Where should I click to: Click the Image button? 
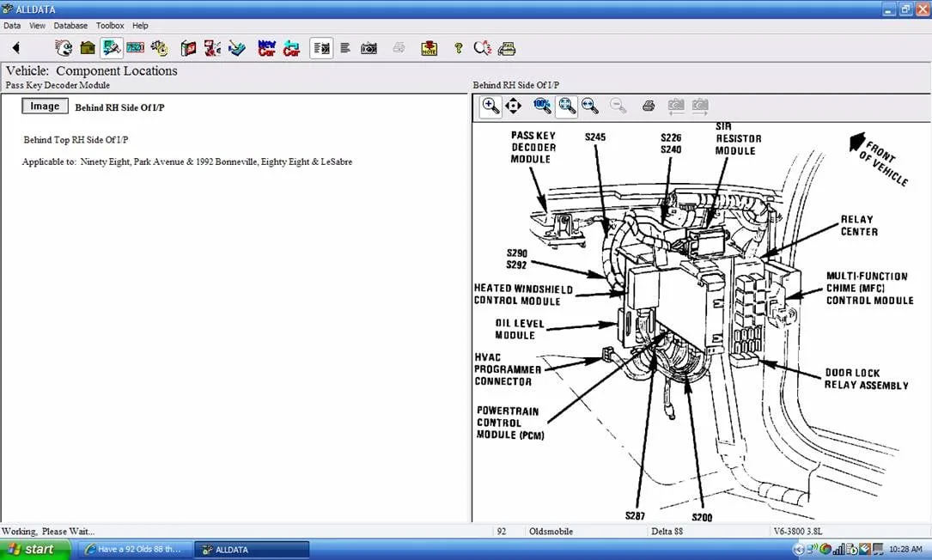(45, 106)
